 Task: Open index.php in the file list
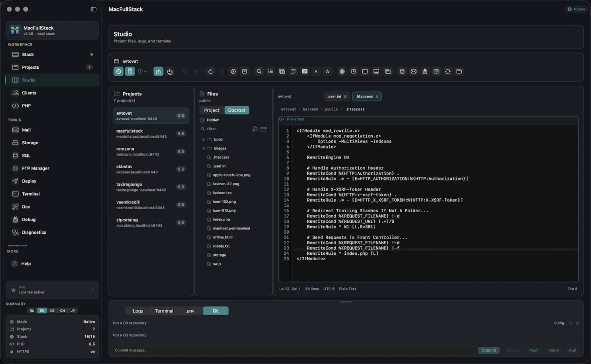221,220
